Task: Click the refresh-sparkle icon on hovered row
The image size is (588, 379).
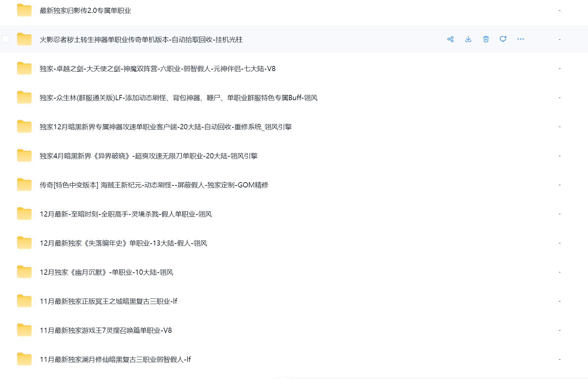Action: click(503, 39)
